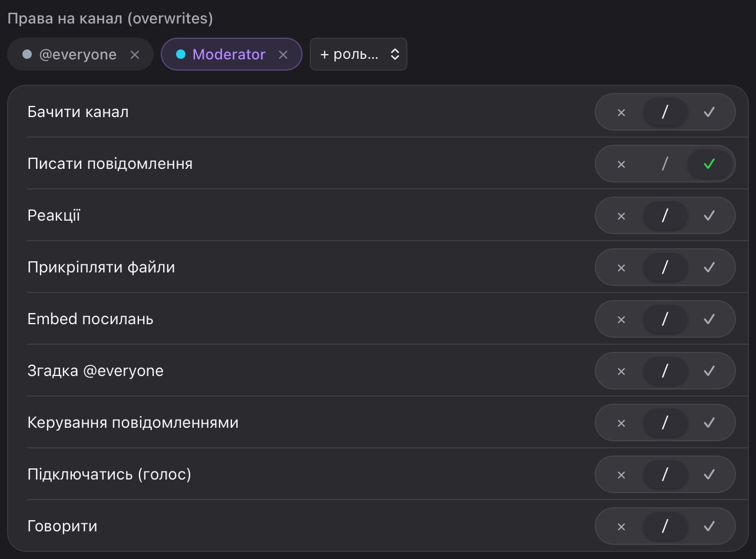Viewport: 756px width, 559px height.
Task: Allow "Бачити канал" with the checkmark icon
Action: tap(709, 112)
